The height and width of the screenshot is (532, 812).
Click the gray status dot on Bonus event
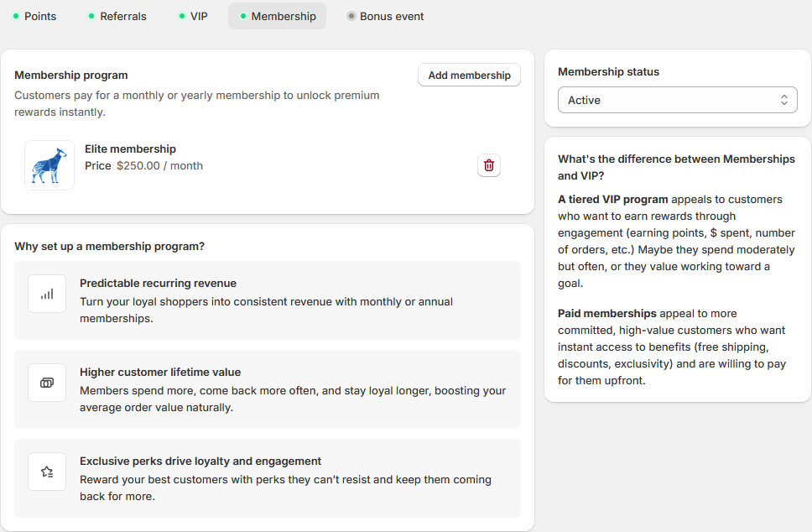351,16
